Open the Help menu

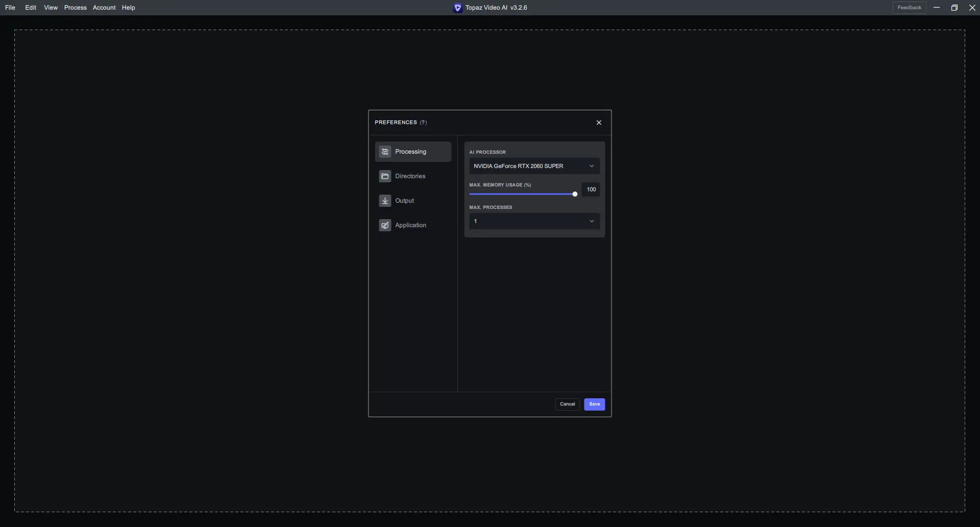(x=128, y=8)
